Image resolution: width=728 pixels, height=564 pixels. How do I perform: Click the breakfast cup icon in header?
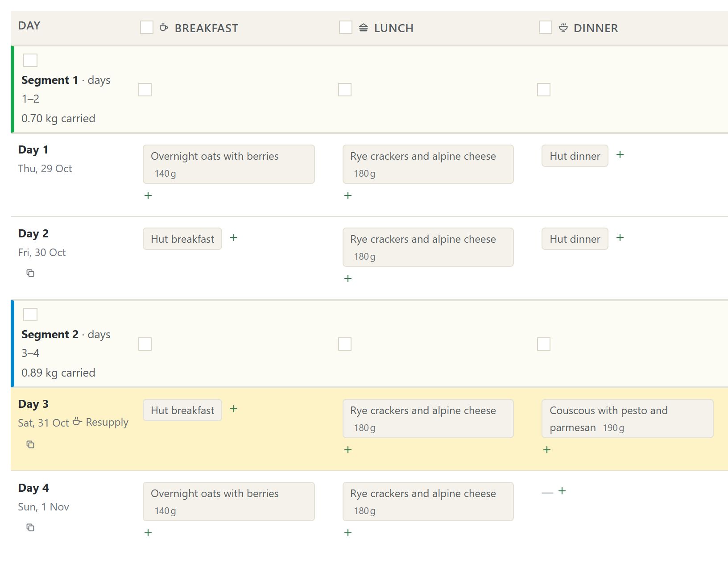pos(164,27)
